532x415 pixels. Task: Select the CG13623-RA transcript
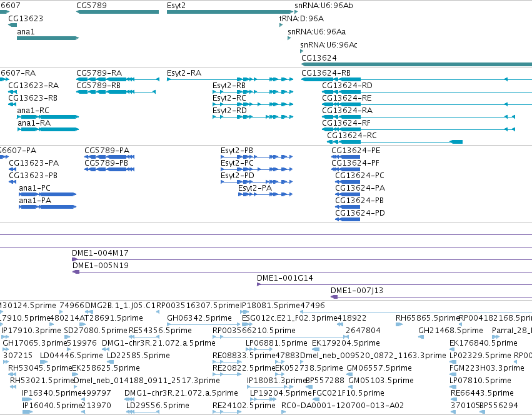[x=13, y=92]
